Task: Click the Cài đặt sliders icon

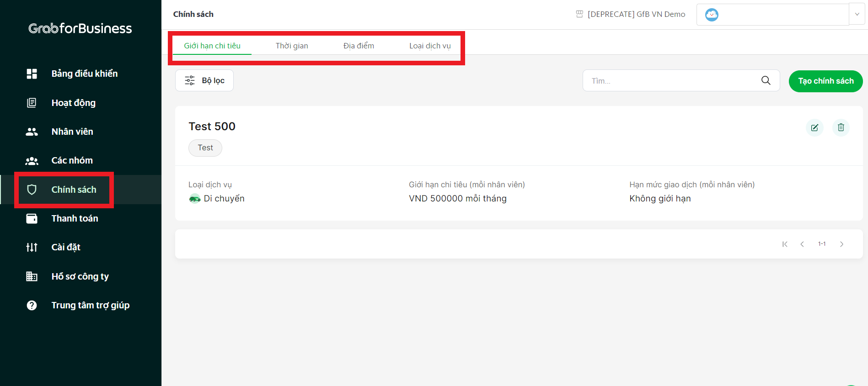Action: pos(32,248)
